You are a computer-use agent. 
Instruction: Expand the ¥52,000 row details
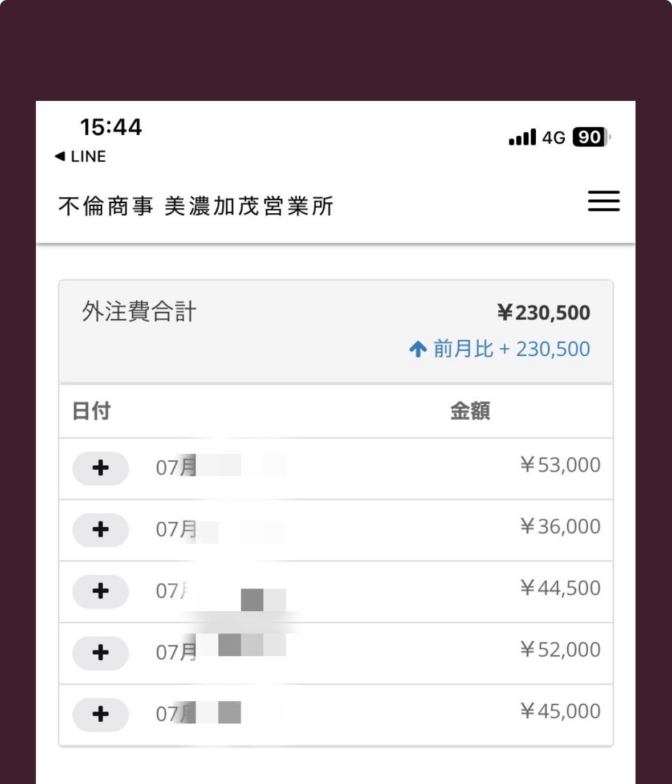click(x=100, y=653)
